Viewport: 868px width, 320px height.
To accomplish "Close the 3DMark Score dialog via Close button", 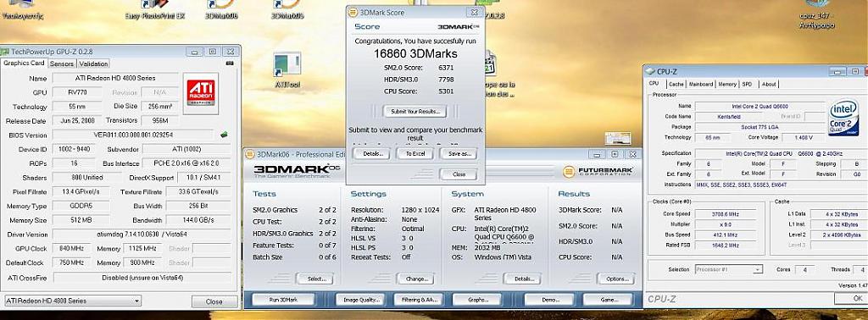I will coord(459,174).
